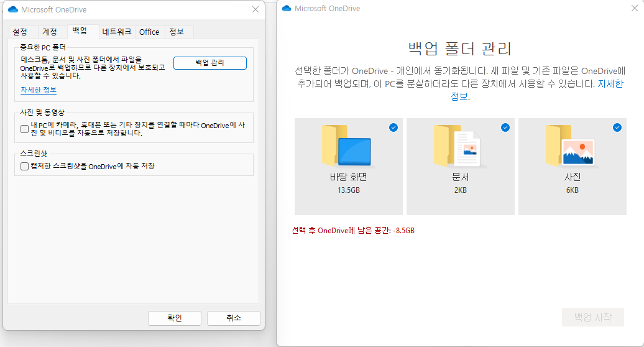Screen dimensions: 644x347
Task: Open 자세한 정보 link in backup folder window
Action: tap(610, 84)
